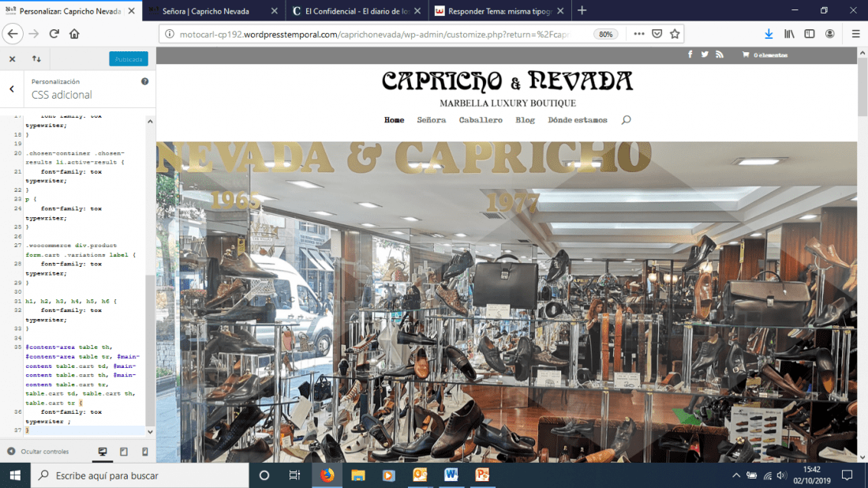Save page to Pocket

click(657, 34)
